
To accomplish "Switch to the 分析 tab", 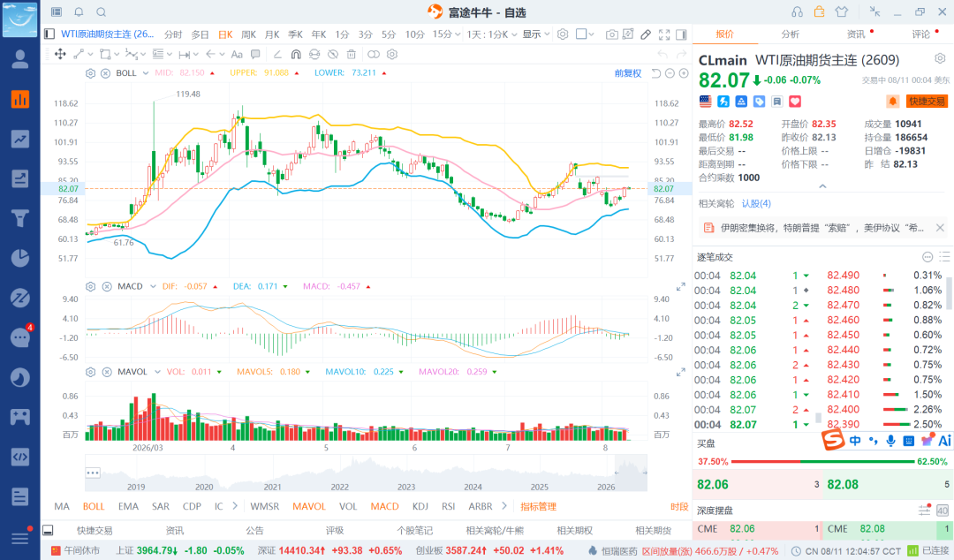I will tap(791, 34).
